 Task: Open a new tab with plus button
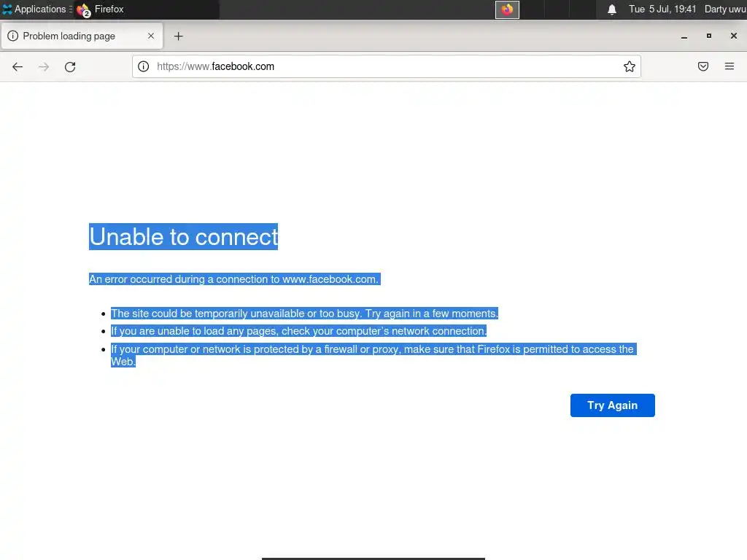click(178, 36)
